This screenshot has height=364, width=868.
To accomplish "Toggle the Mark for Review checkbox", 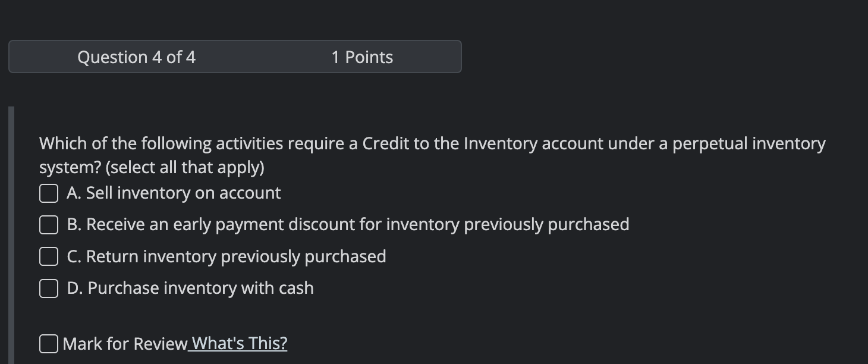I will (49, 344).
